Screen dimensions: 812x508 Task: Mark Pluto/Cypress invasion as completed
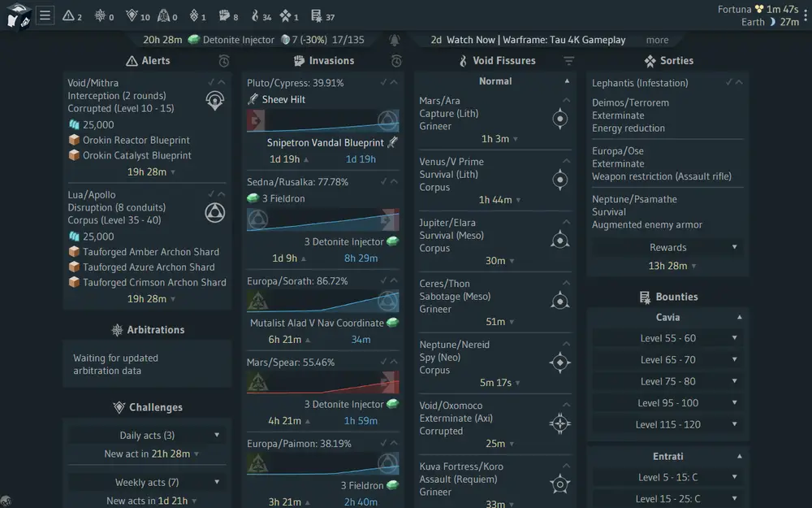pyautogui.click(x=383, y=82)
